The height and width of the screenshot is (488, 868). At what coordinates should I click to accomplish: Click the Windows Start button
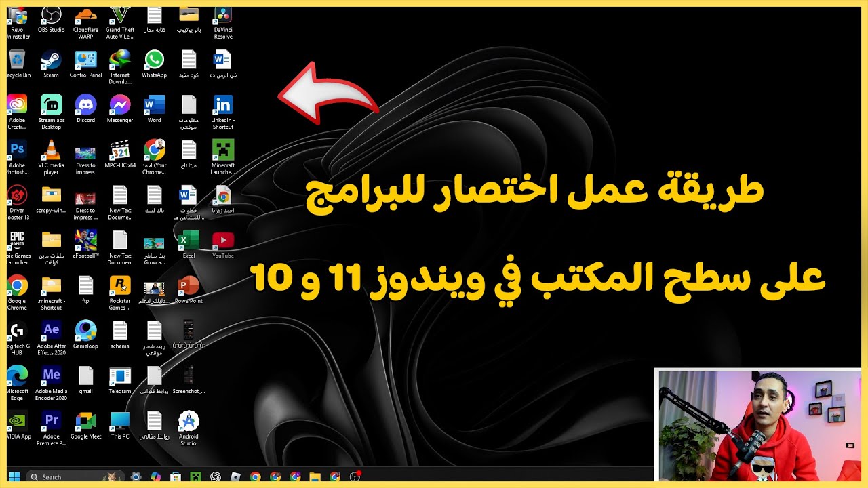pos(14,476)
